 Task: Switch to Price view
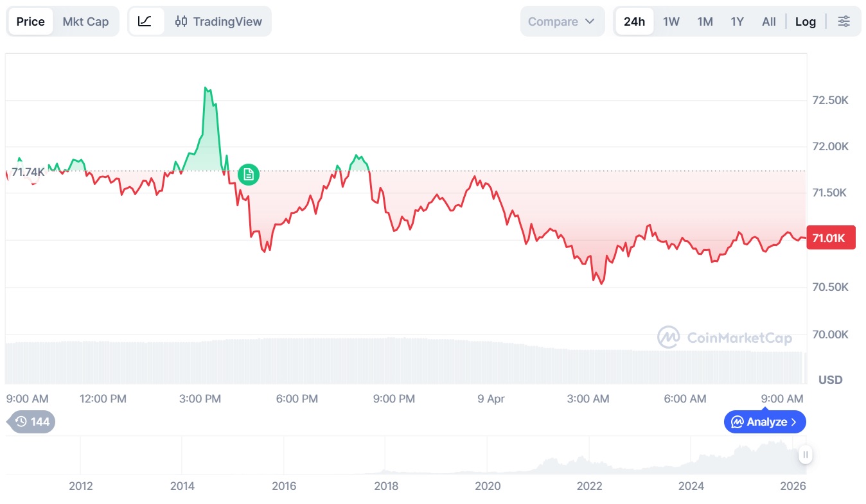click(x=31, y=21)
